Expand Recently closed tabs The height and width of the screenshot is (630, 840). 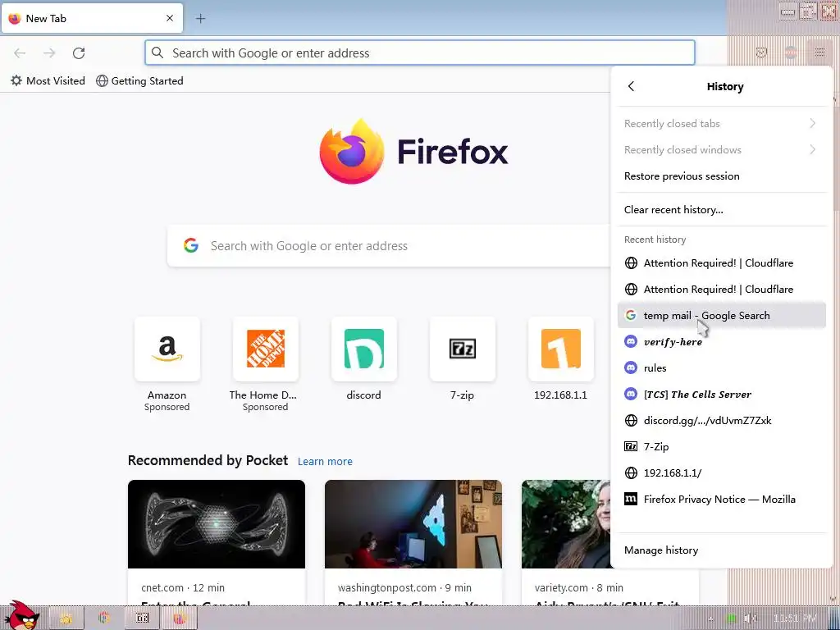[x=721, y=124]
